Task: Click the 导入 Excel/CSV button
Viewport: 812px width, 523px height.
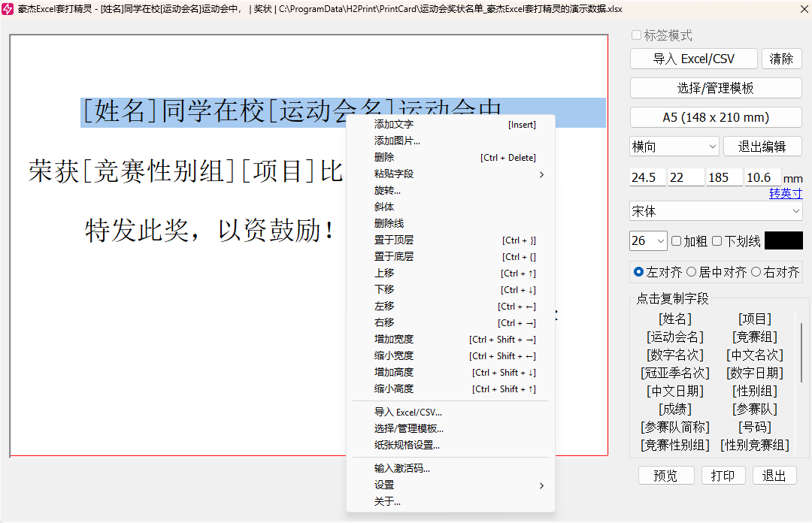Action: tap(694, 59)
